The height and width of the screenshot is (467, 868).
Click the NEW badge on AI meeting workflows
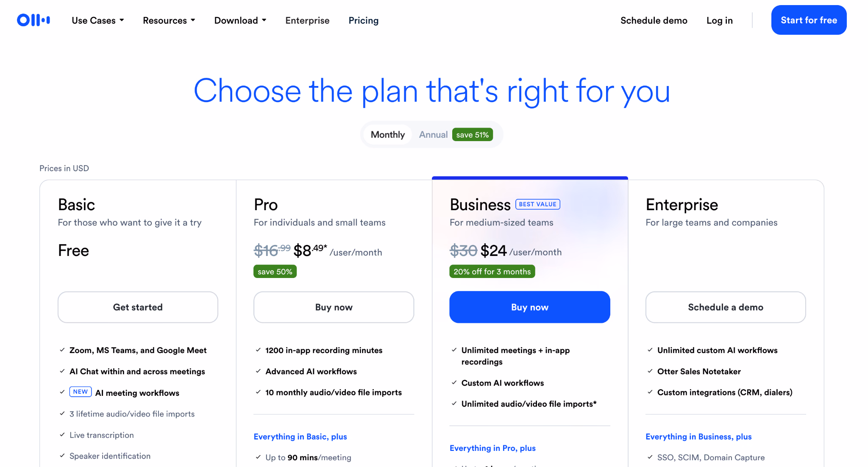pyautogui.click(x=81, y=392)
